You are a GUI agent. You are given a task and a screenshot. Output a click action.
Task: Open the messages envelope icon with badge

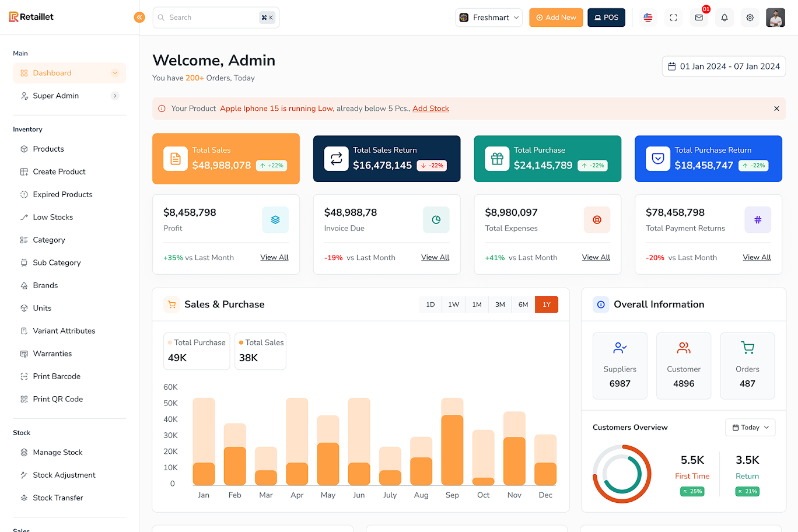pyautogui.click(x=698, y=17)
